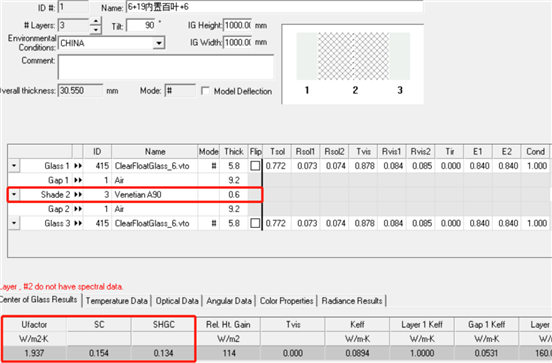Click the double-arrow selector for Gap 1
This screenshot has width=552, height=363.
point(78,180)
